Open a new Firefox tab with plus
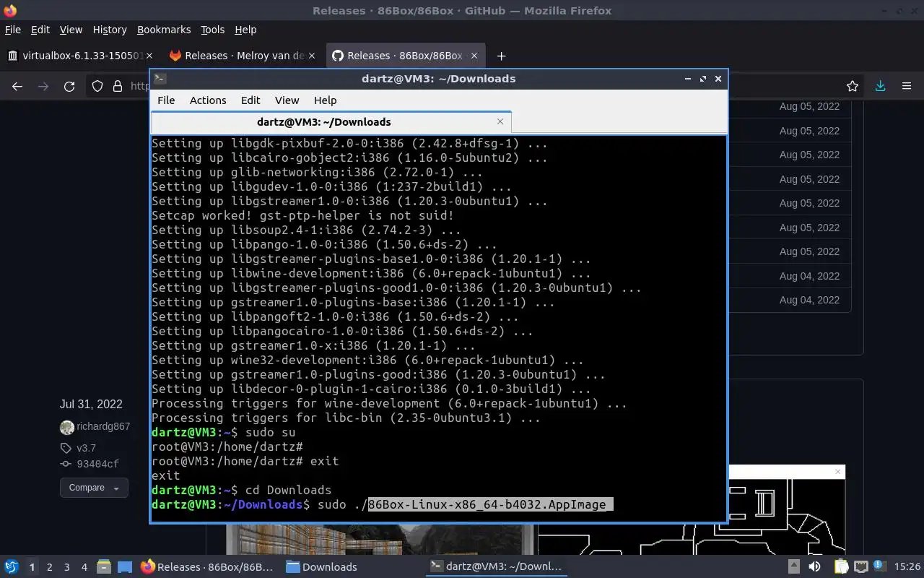The height and width of the screenshot is (578, 924). click(501, 56)
